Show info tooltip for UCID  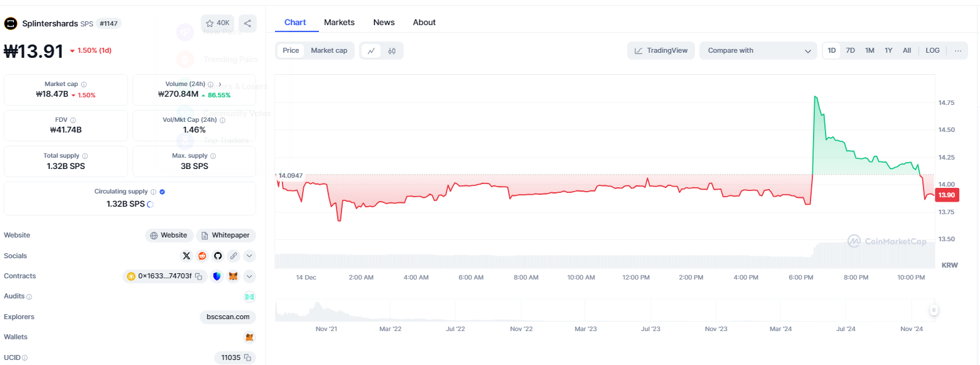[25, 358]
